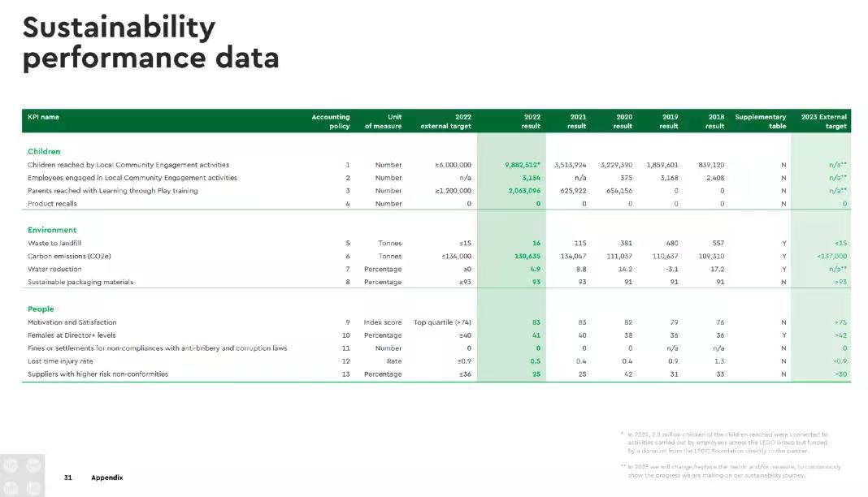
Task: Select the "Carbon emissions (CO2e)" row label
Action: pos(69,256)
